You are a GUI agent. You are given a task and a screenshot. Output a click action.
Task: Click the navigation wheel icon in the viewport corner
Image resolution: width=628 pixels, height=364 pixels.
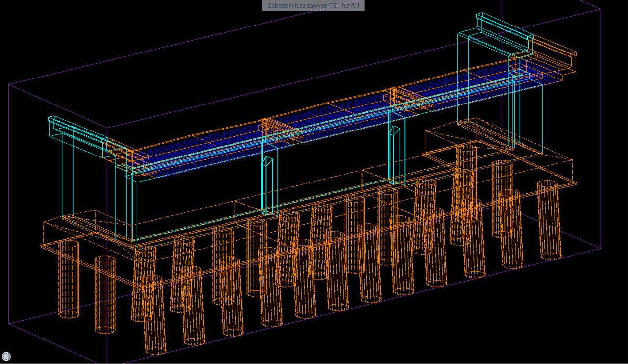pyautogui.click(x=6, y=357)
